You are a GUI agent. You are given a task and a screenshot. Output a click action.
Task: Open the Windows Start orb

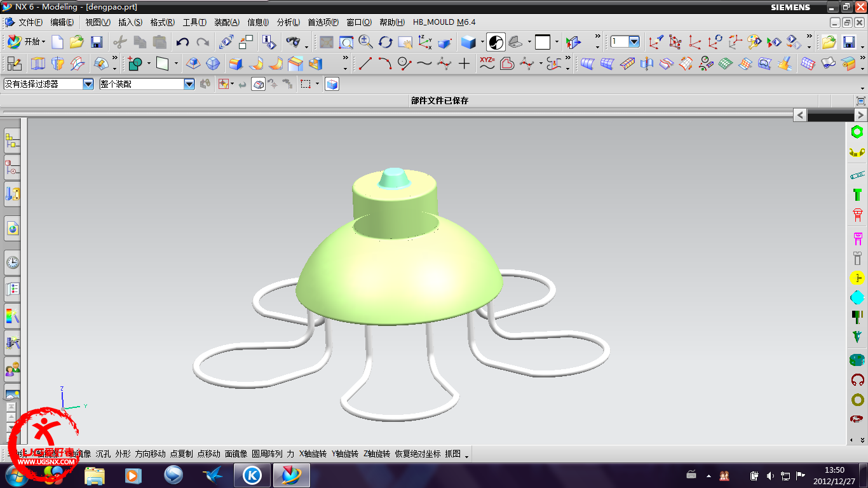point(16,475)
